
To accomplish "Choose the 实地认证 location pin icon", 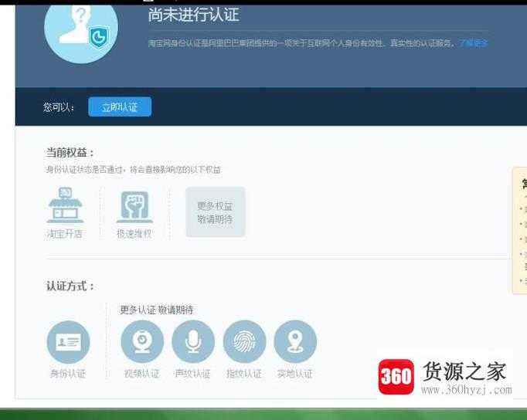I will click(x=295, y=342).
